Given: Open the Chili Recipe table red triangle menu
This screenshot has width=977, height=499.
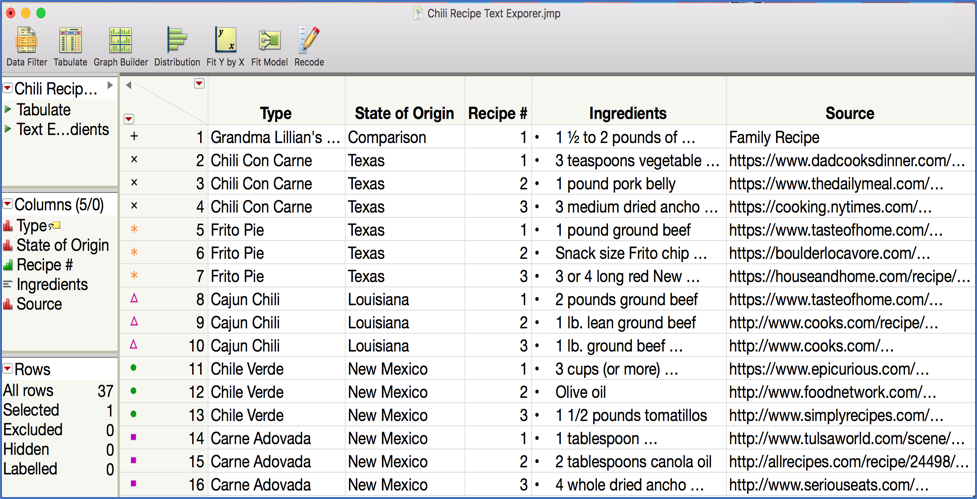Looking at the screenshot, I should [7, 89].
